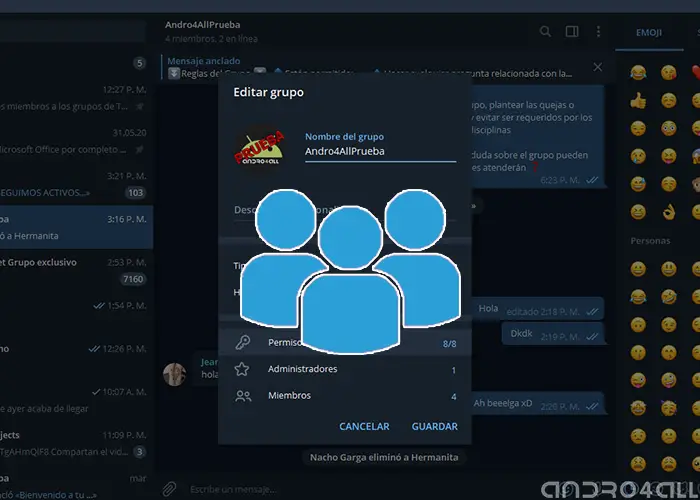Image resolution: width=700 pixels, height=500 pixels.
Task: Open the chat last active 1:54 P. M.
Action: tap(76, 314)
